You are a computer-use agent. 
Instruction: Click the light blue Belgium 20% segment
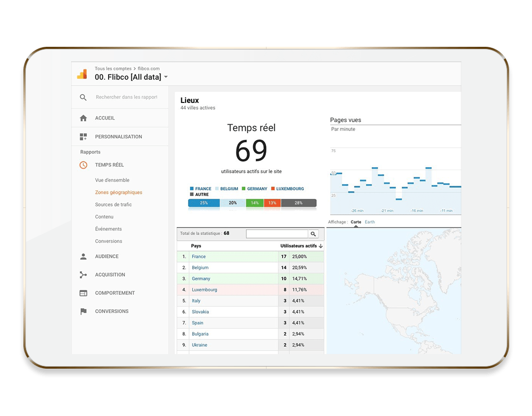click(233, 203)
